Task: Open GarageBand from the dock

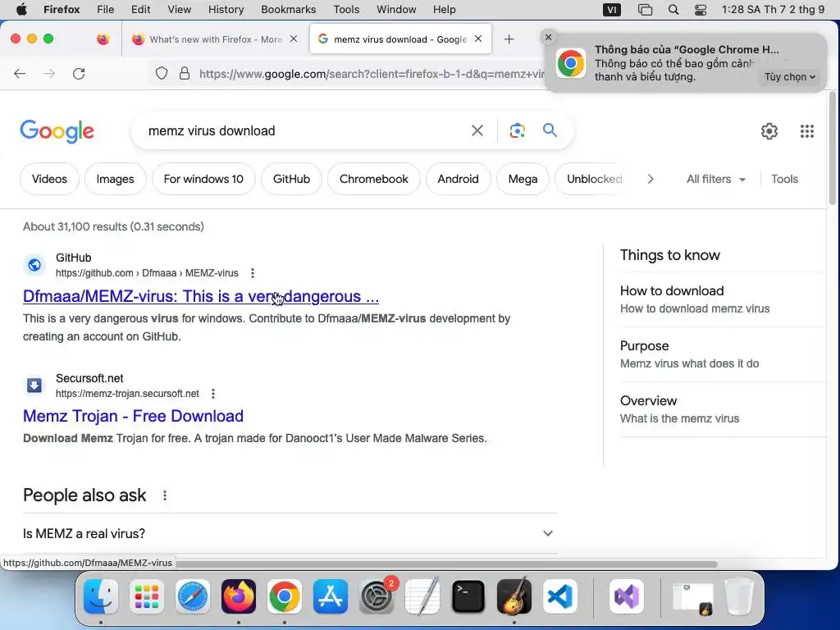Action: point(514,596)
